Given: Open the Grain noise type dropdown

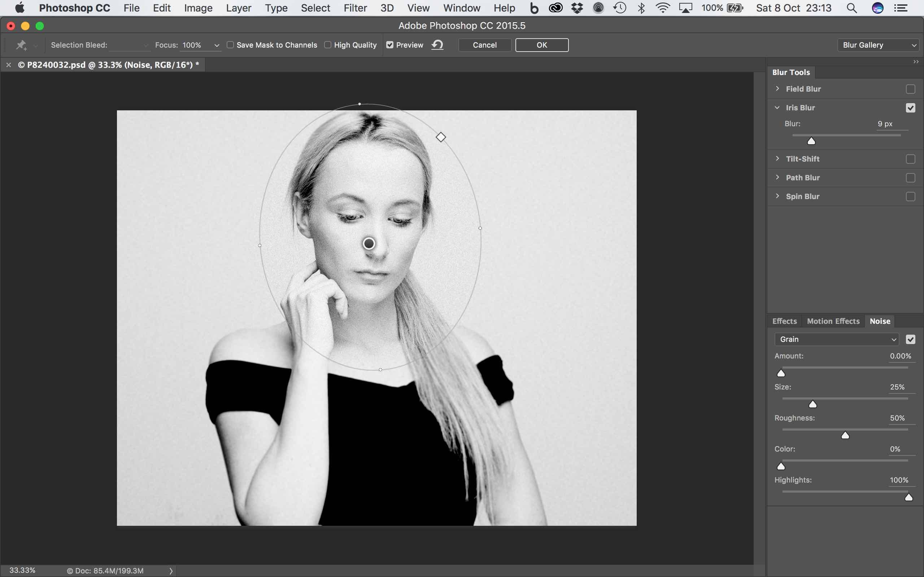Looking at the screenshot, I should [836, 339].
